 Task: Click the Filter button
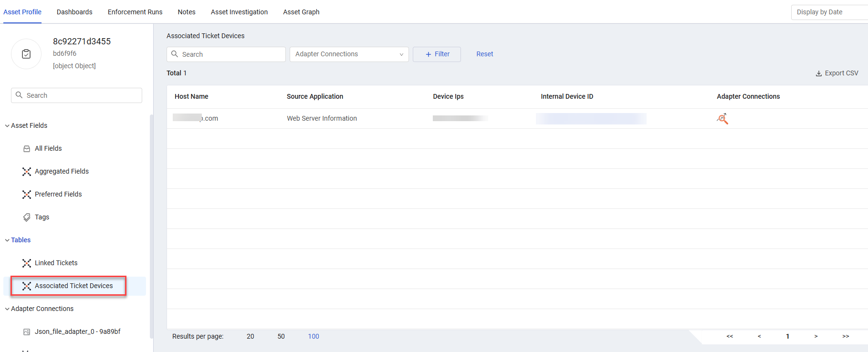click(x=437, y=54)
